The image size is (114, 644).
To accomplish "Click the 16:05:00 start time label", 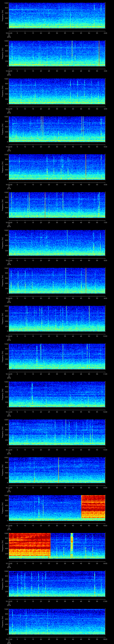I will click(9, 184).
